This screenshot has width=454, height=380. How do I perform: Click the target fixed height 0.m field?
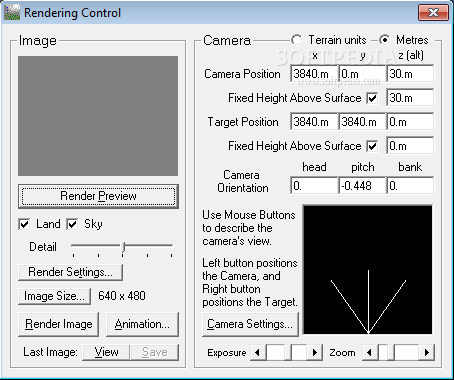tap(410, 146)
